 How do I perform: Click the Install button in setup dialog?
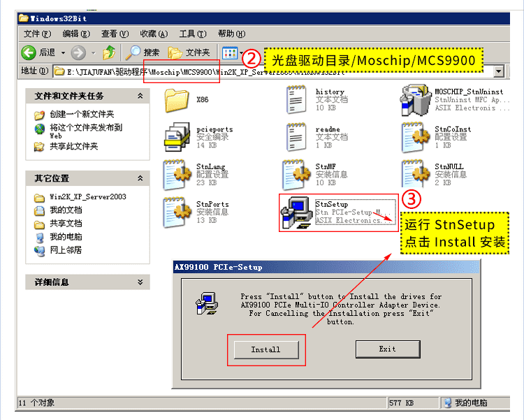click(x=266, y=350)
